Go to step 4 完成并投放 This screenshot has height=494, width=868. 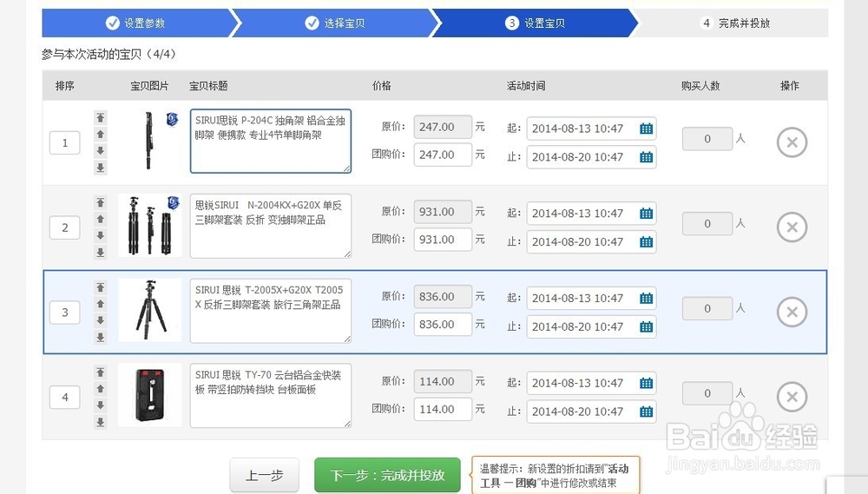pos(736,23)
